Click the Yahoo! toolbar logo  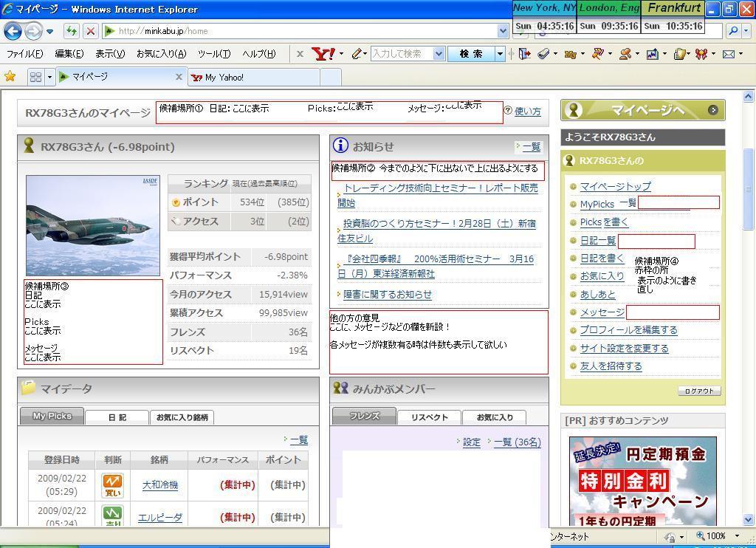click(x=323, y=54)
